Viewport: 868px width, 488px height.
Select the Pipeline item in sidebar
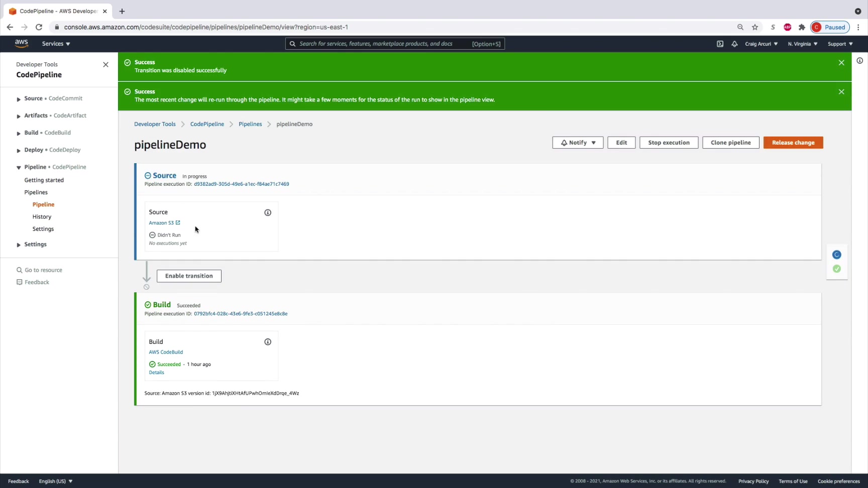43,204
